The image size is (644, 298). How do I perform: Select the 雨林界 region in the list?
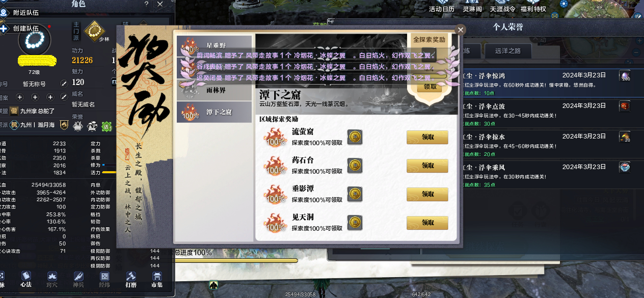214,90
